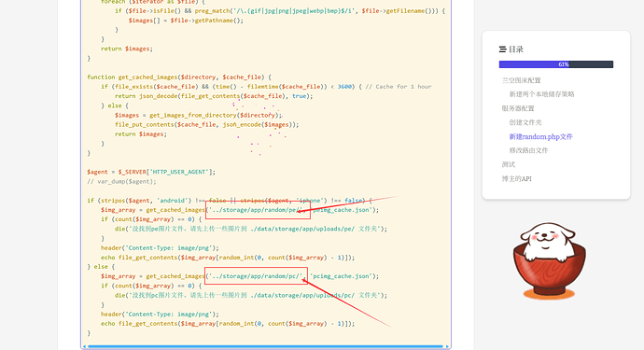Click the '../storage/app/random/pc/' path string
This screenshot has height=350, width=644.
256,276
